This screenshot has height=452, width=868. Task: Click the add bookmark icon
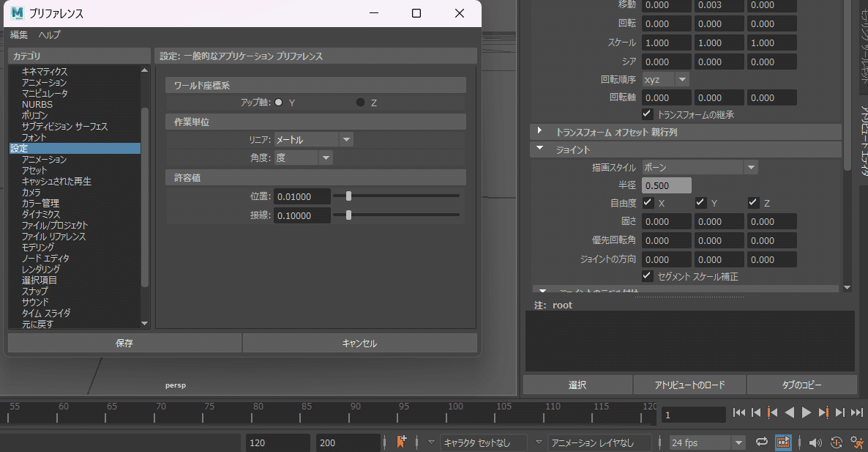[x=401, y=442]
